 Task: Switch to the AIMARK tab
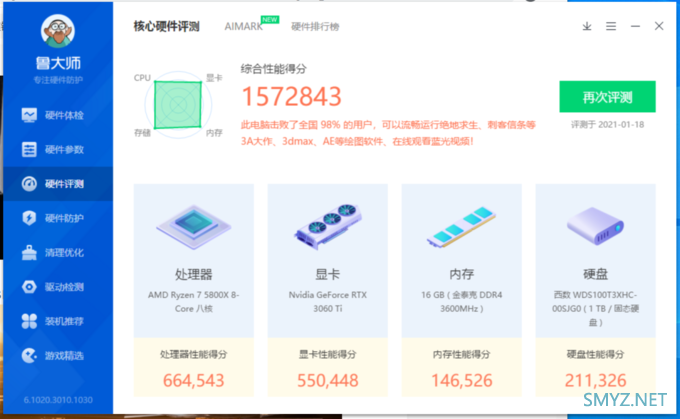243,26
